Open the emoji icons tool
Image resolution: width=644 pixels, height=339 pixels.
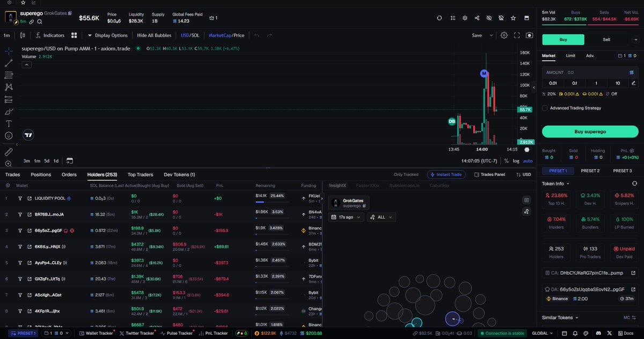[9, 136]
